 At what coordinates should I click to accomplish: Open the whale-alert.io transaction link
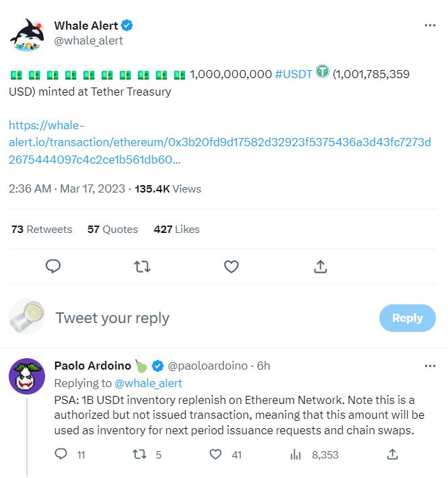pyautogui.click(x=219, y=143)
